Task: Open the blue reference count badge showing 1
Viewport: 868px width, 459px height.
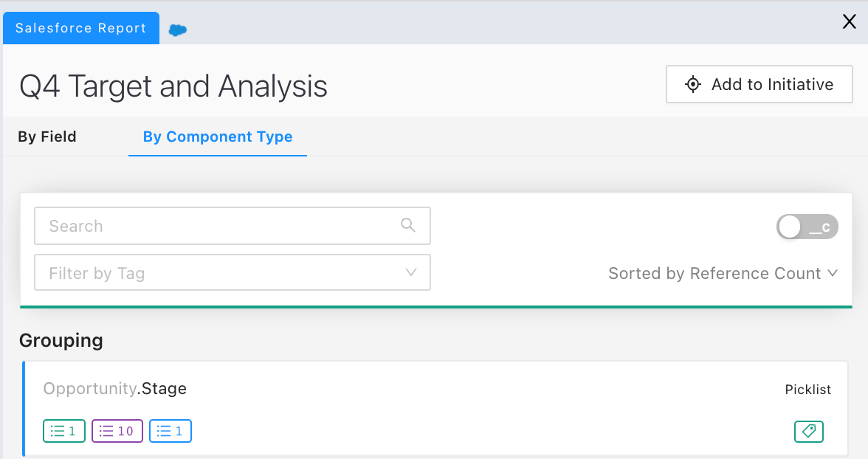Action: (x=170, y=431)
